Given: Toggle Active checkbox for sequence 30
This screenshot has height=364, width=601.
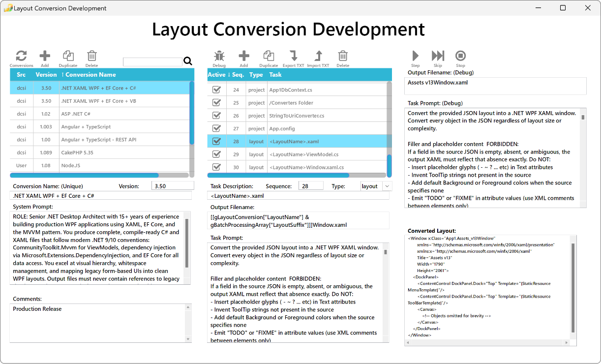Looking at the screenshot, I should pyautogui.click(x=216, y=167).
